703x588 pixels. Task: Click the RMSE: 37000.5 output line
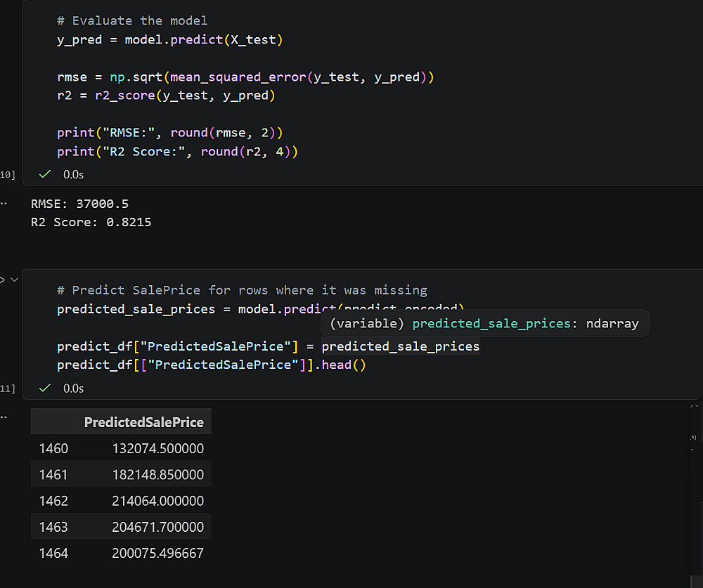[x=79, y=204]
